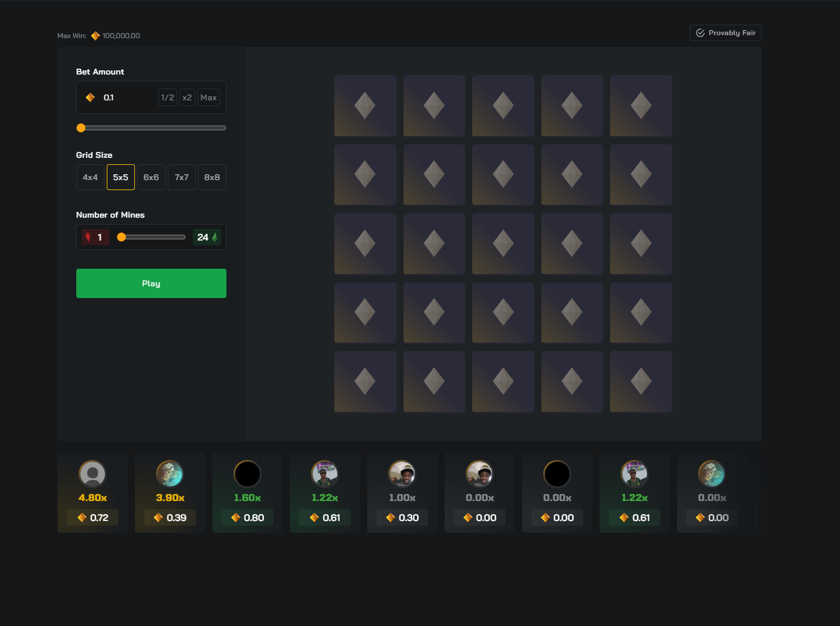The width and height of the screenshot is (840, 626).
Task: Double the bet using x2
Action: tap(187, 97)
